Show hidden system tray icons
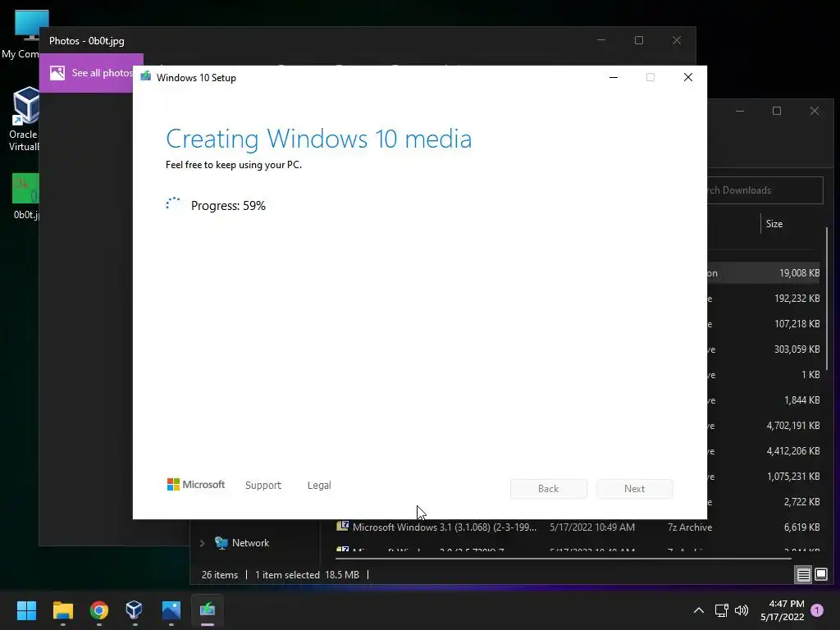 pos(699,610)
